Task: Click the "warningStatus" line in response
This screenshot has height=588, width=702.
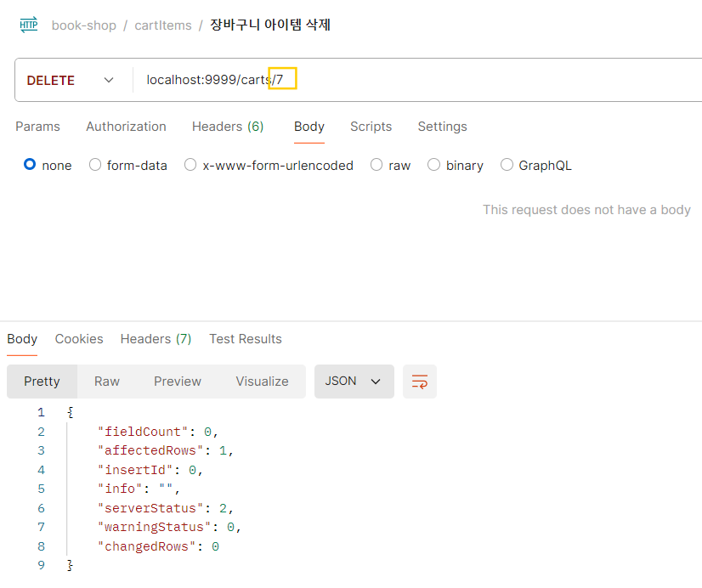Action: pos(169,527)
